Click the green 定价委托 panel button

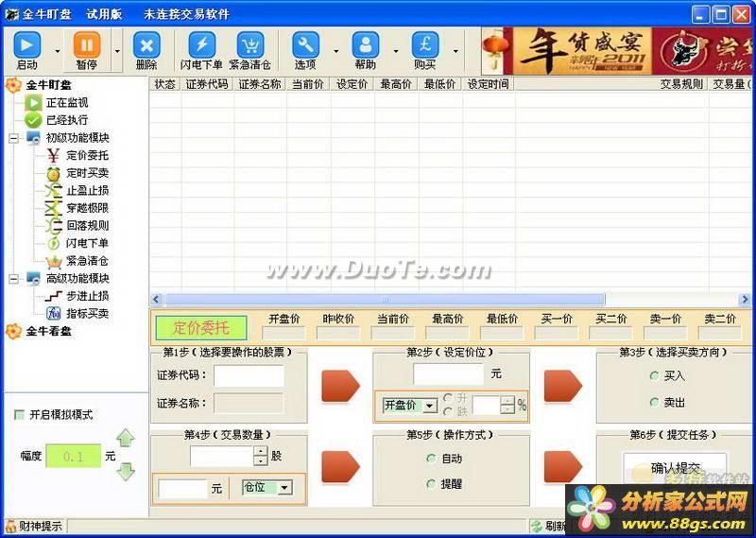pos(201,328)
